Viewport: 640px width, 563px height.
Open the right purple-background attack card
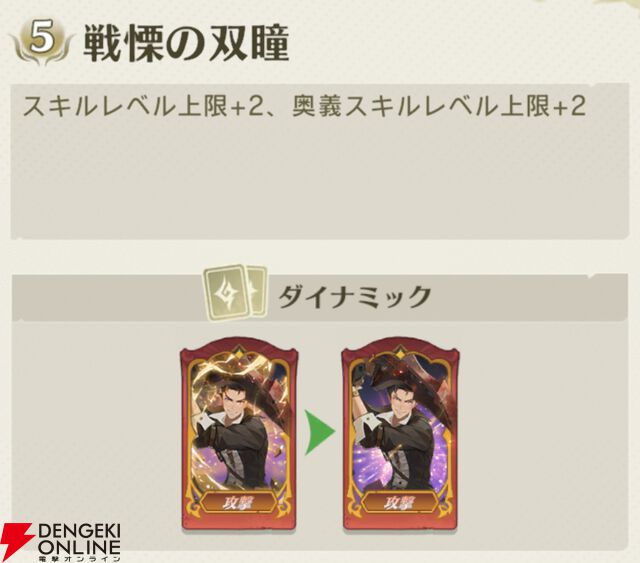pyautogui.click(x=400, y=433)
